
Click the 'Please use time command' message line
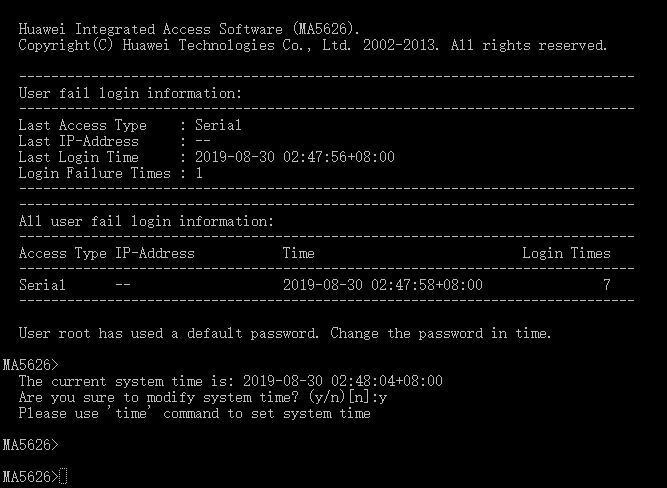(x=194, y=413)
